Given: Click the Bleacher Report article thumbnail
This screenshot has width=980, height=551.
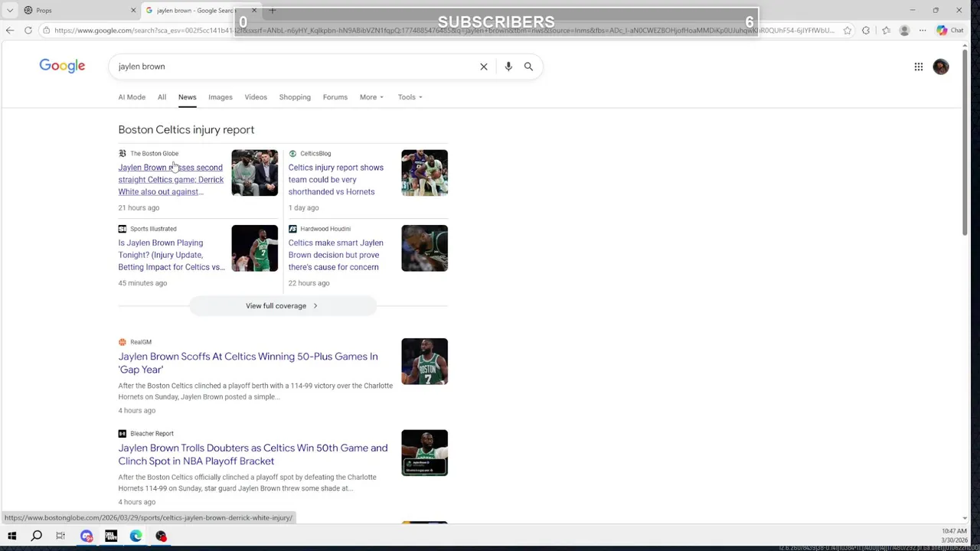Looking at the screenshot, I should pyautogui.click(x=424, y=453).
